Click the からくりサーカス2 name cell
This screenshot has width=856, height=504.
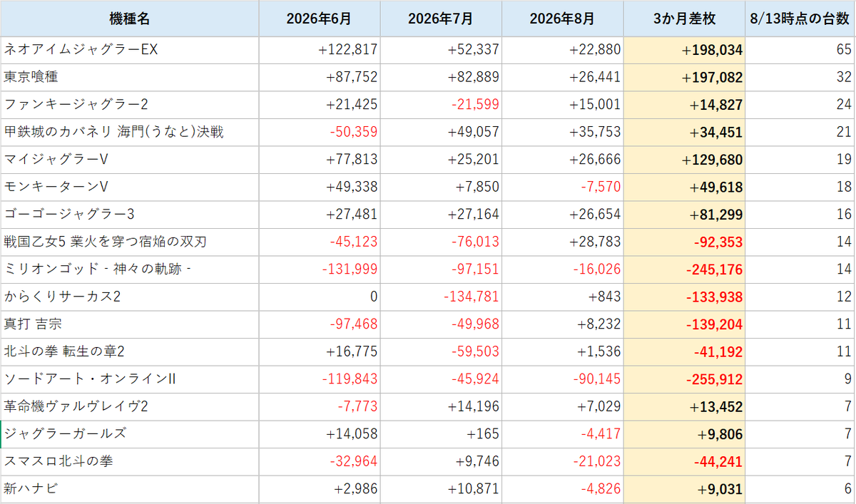(129, 297)
